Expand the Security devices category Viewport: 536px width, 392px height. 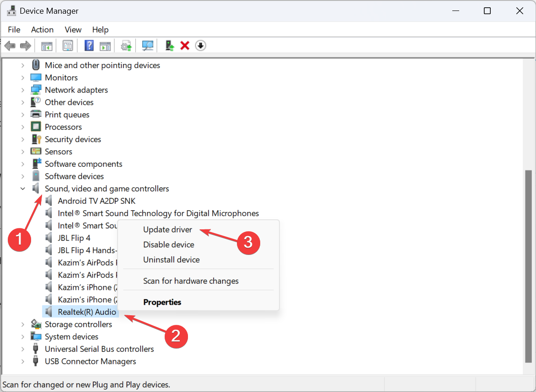tap(22, 139)
